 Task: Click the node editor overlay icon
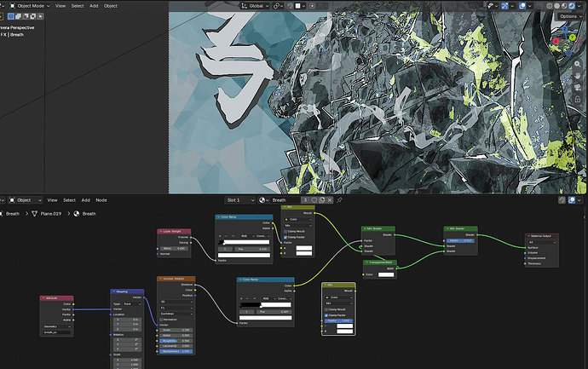coord(572,200)
